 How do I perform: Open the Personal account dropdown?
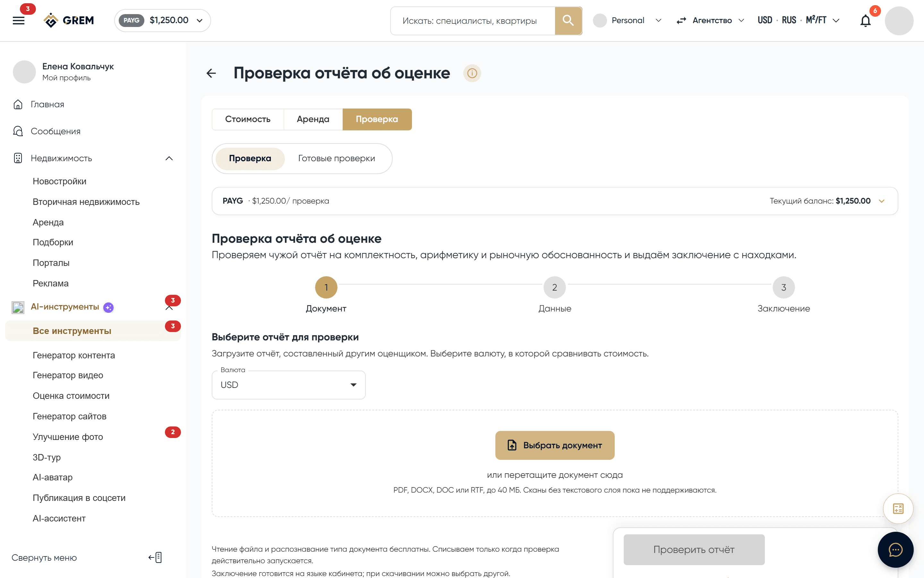click(628, 21)
